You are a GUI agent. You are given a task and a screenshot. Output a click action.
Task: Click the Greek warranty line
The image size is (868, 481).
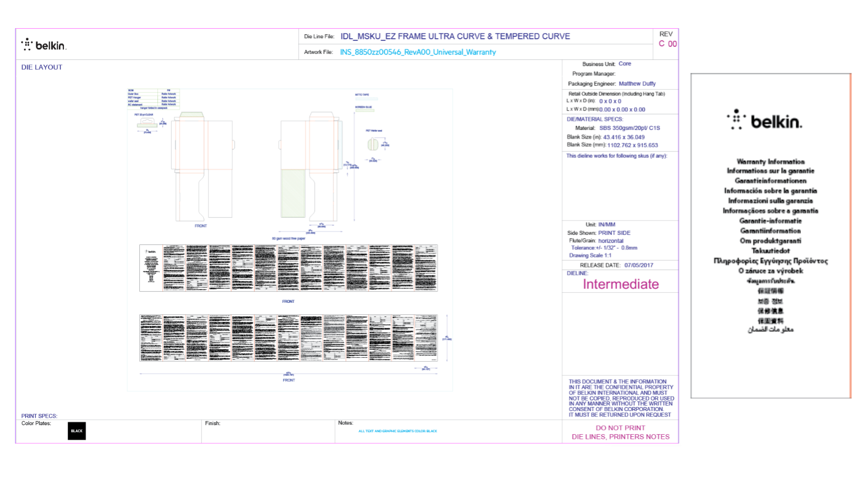pyautogui.click(x=770, y=261)
